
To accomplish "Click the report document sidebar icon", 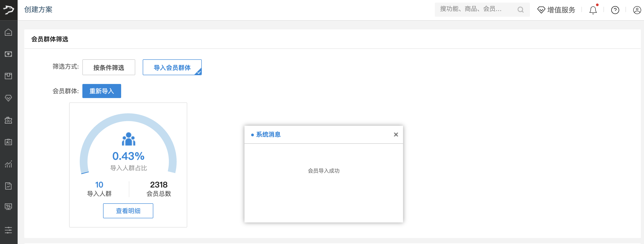I will 9,186.
